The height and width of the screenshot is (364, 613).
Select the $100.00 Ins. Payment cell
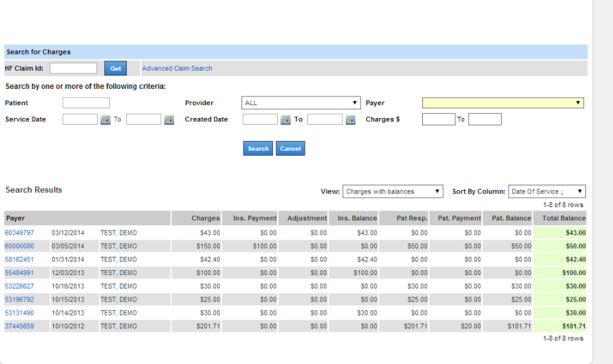tap(250, 246)
